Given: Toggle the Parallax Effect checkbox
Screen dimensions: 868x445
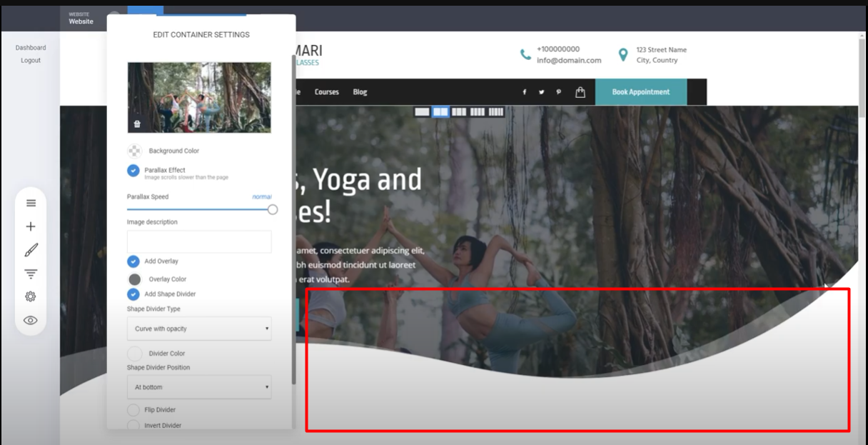Looking at the screenshot, I should pos(133,171).
